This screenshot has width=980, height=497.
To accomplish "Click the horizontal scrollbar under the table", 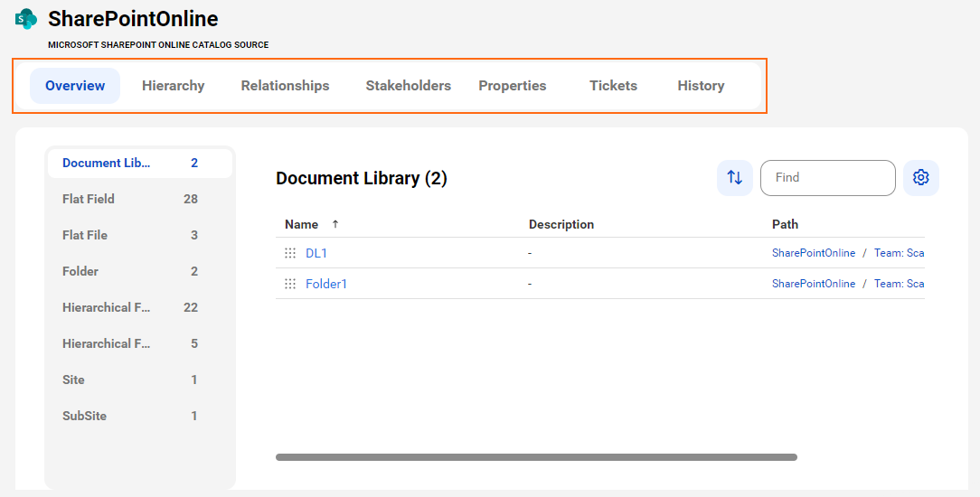I will [536, 457].
